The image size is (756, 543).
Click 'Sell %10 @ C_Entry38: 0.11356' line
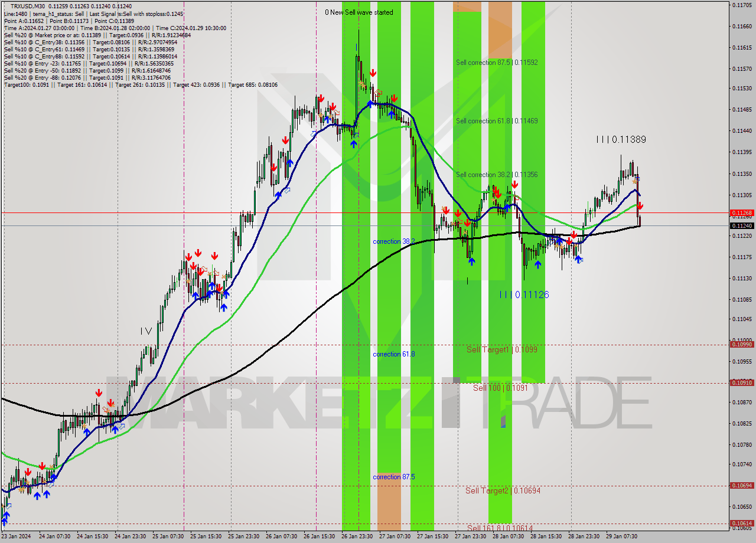click(x=90, y=42)
